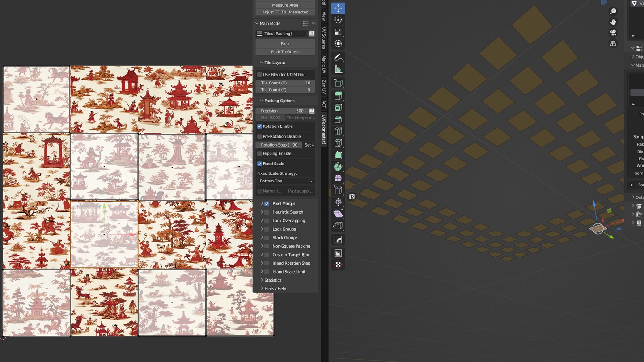
Task: Select the Rotate tool
Action: [338, 20]
